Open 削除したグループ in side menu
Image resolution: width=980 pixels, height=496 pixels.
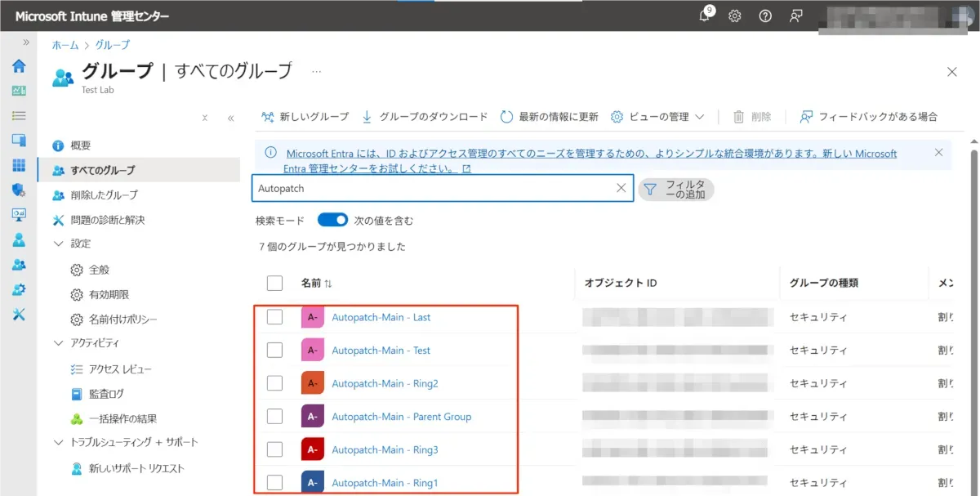pyautogui.click(x=104, y=195)
